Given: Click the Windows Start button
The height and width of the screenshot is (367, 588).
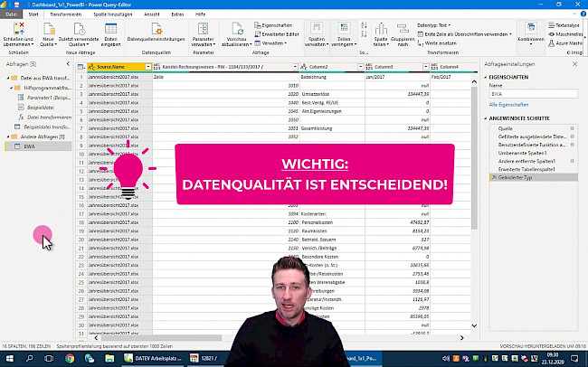Looking at the screenshot, I should (x=9, y=358).
